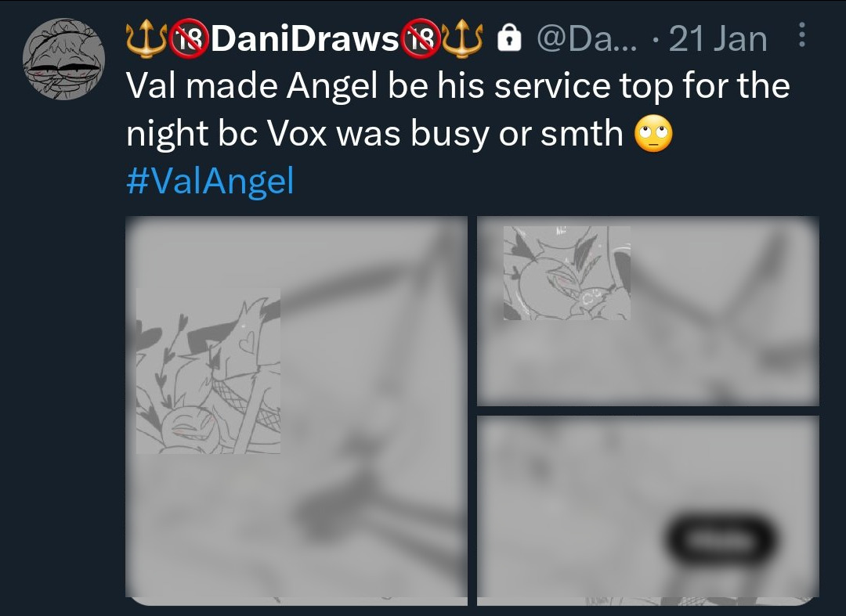Click the DaniDraws display name
This screenshot has width=846, height=616.
coord(304,39)
